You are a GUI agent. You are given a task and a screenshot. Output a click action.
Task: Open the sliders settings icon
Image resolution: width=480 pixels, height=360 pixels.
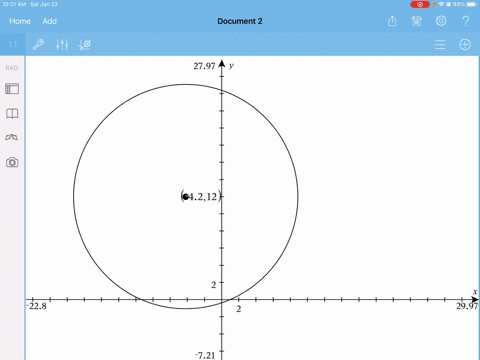[62, 44]
